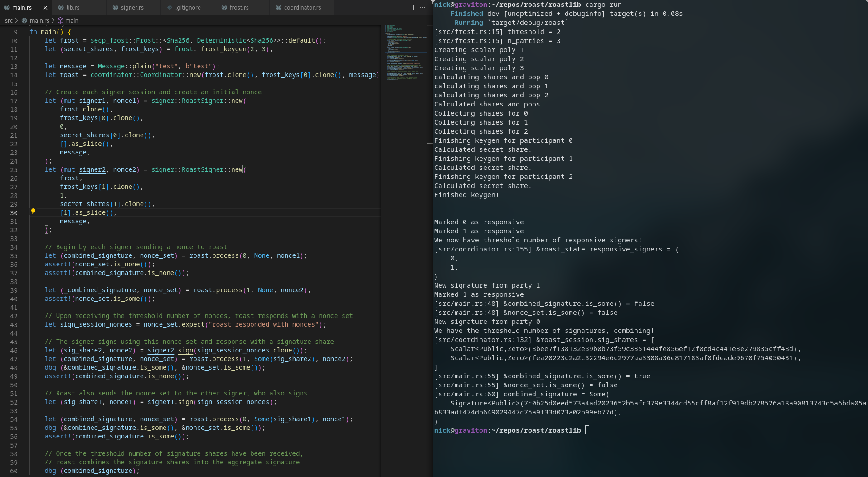
Task: Click the 'signer1.sign' call on line 52
Action: [170, 402]
